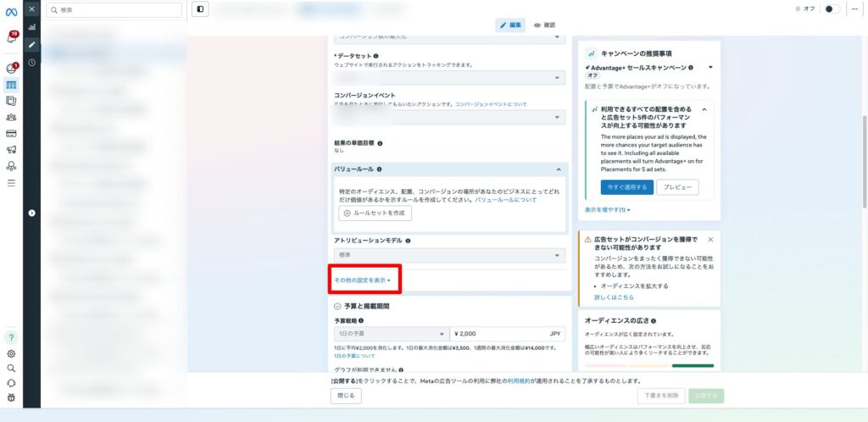Expand Advantage+ セールスキャンペーン arrow
Viewport: 868px width, 422px height.
(x=710, y=68)
